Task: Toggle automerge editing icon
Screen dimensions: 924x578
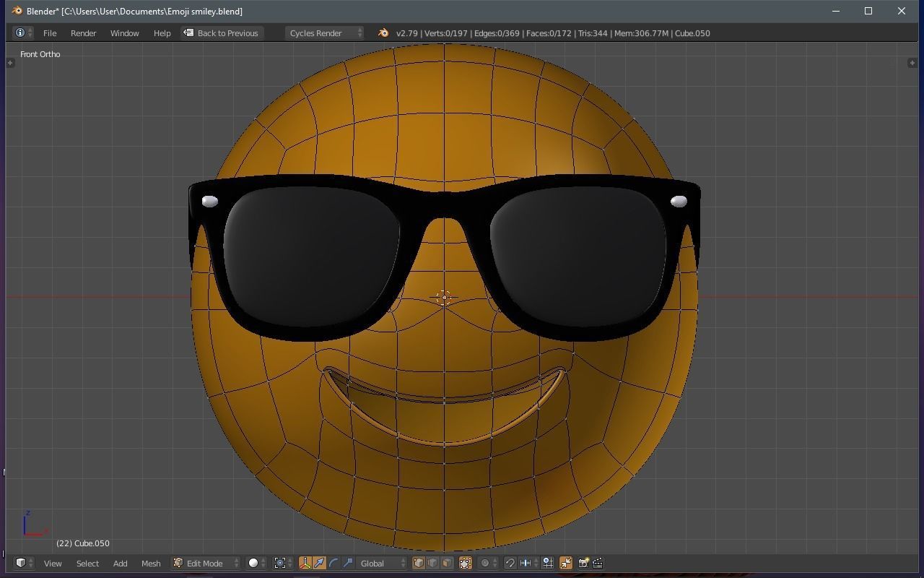Action: tap(566, 563)
